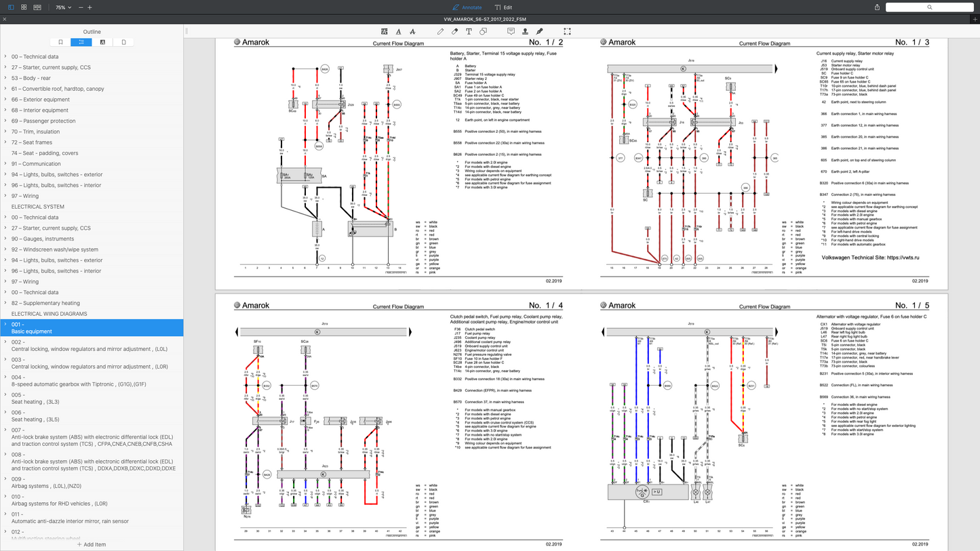The image size is (980, 551).
Task: Open '005 - Seat heating, (3L3)' entry
Action: 35,399
